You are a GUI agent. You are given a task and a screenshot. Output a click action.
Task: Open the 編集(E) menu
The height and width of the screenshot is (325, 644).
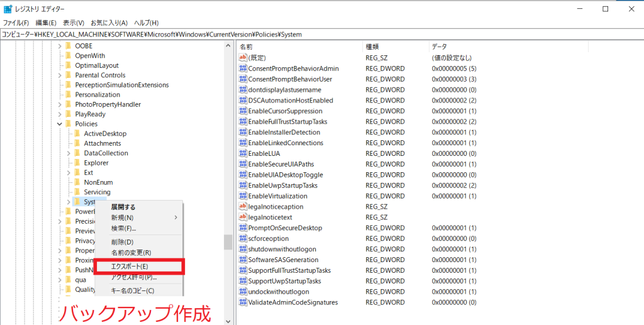click(x=46, y=23)
